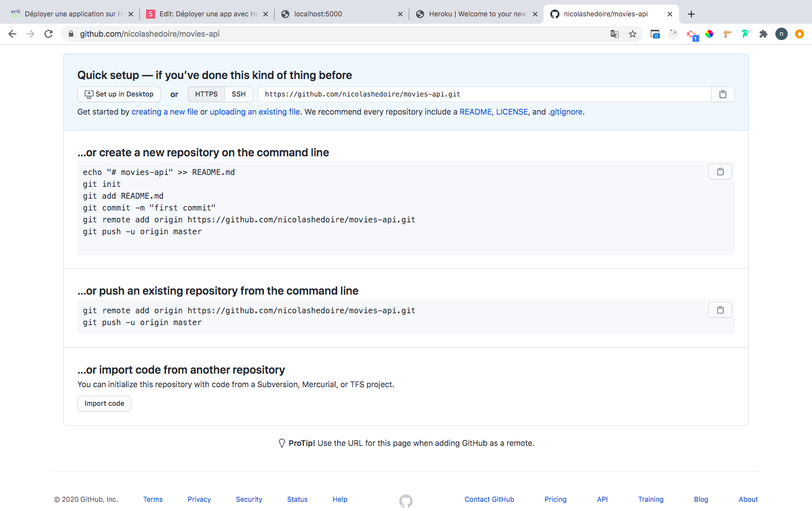Viewport: 812px width, 508px height.
Task: Select the HTTPS clone protocol
Action: tap(206, 94)
